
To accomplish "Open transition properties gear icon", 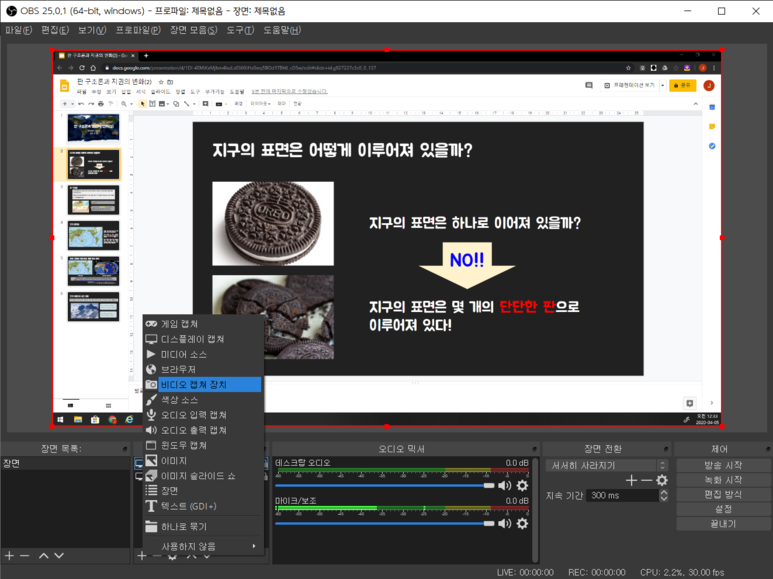I will pyautogui.click(x=662, y=480).
